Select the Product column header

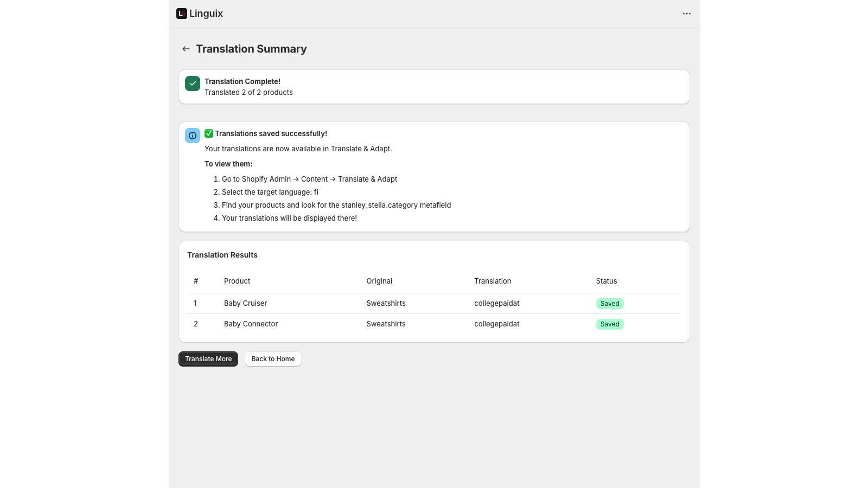click(237, 281)
